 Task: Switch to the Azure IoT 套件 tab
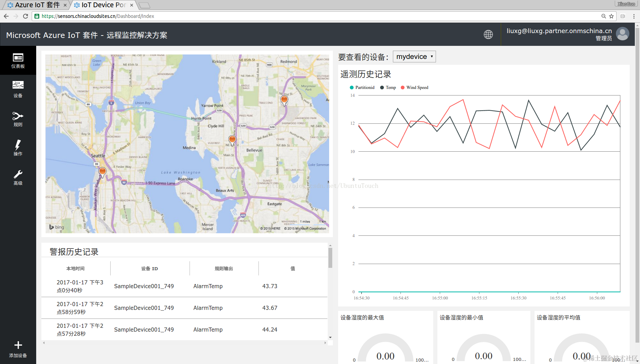coord(37,5)
